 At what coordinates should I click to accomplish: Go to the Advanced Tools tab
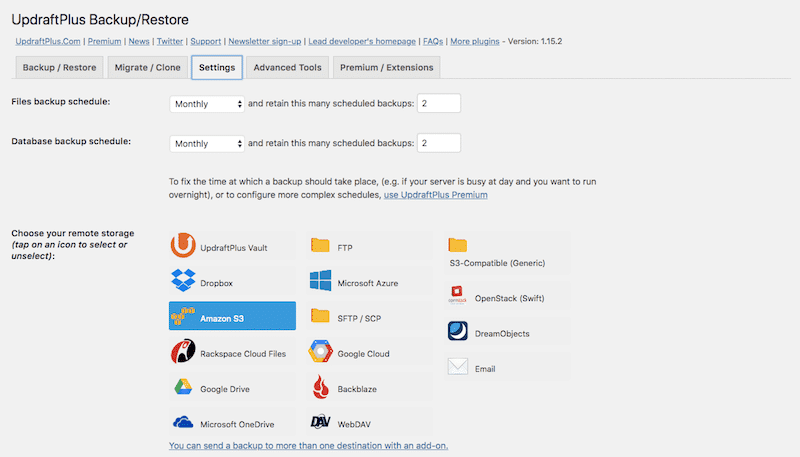(287, 67)
